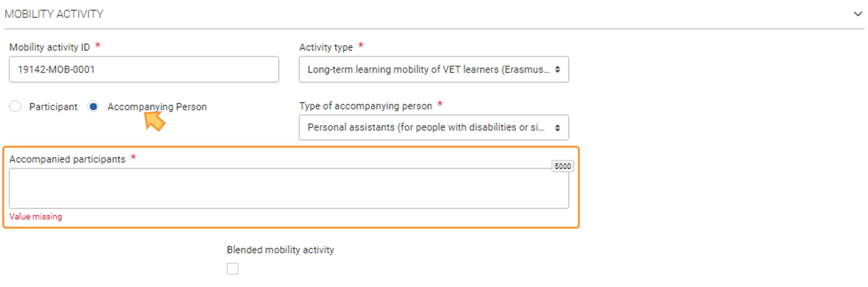868x287 pixels.
Task: Click the Accompanying Person label text
Action: pos(157,107)
